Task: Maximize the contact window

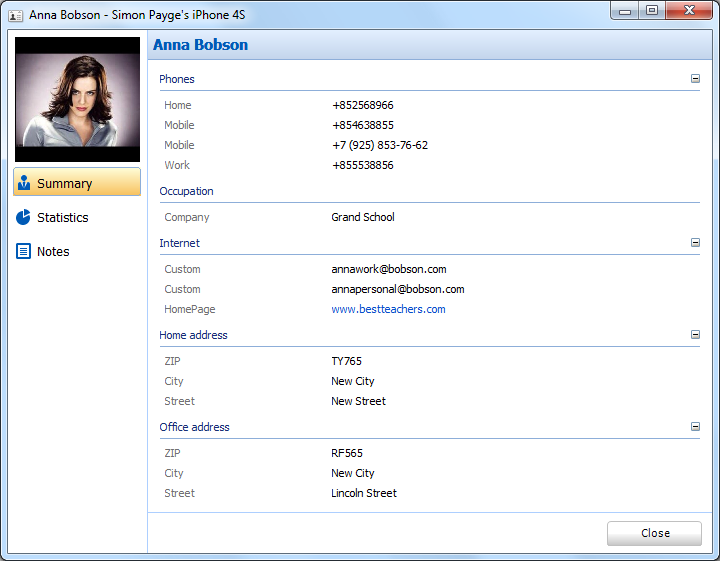Action: tap(652, 11)
